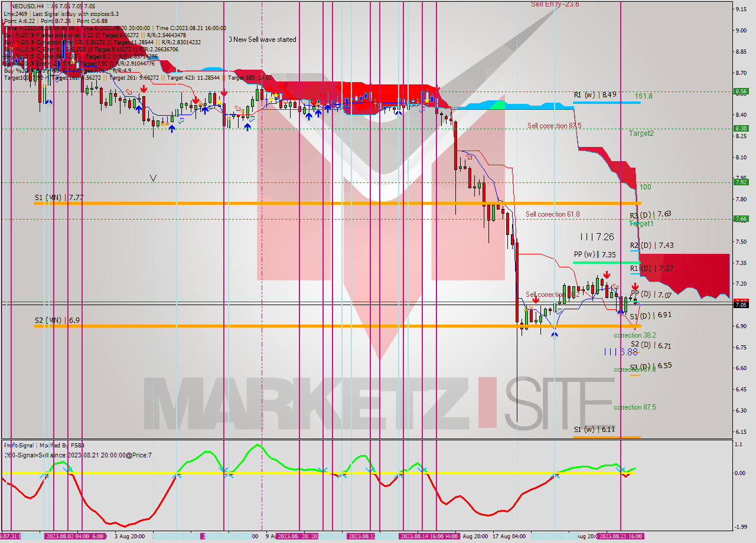Viewport: 756px width, 543px height.
Task: Click the red down arrow above PP (D) 7.07
Action: (635, 286)
